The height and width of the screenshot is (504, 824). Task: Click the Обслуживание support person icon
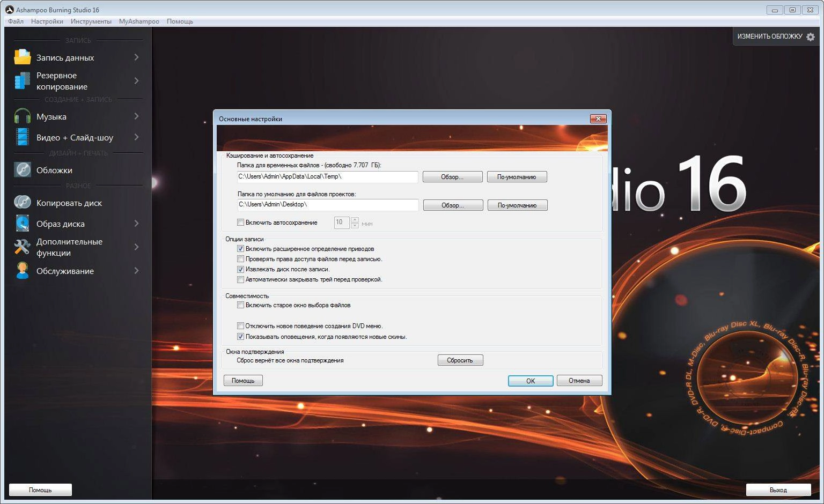tap(23, 270)
